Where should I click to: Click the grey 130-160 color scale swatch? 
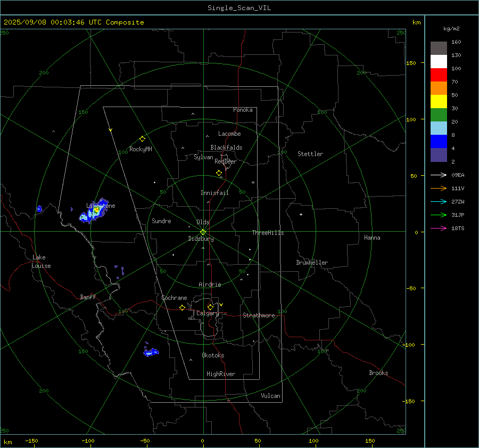point(439,48)
